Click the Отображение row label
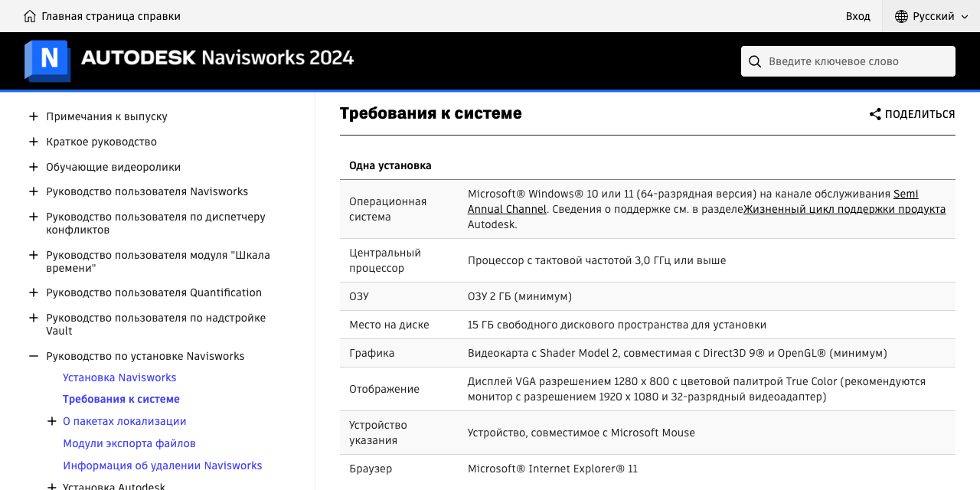 coord(384,389)
